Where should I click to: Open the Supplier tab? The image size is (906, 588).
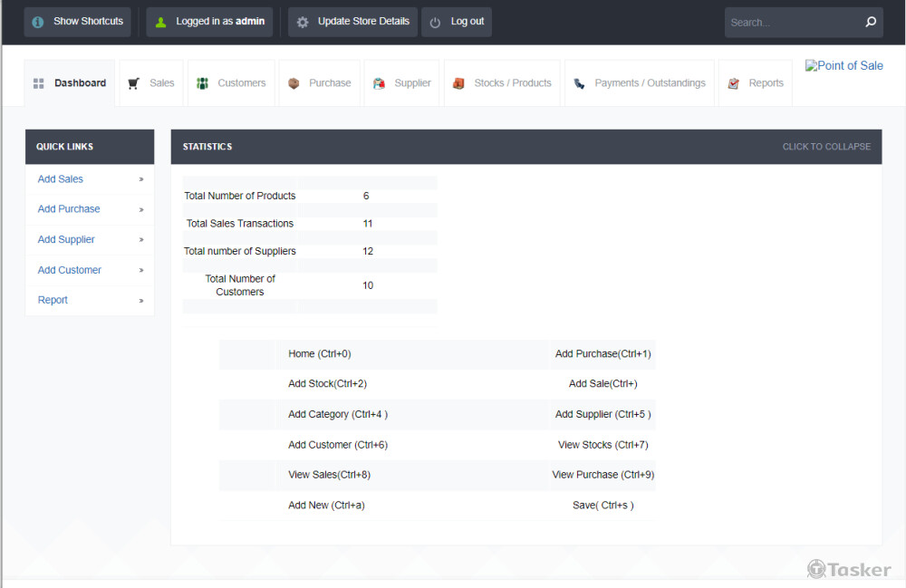click(412, 83)
